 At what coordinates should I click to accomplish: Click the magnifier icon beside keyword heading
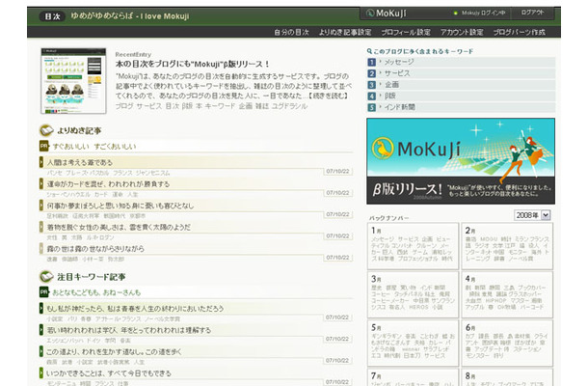(369, 51)
